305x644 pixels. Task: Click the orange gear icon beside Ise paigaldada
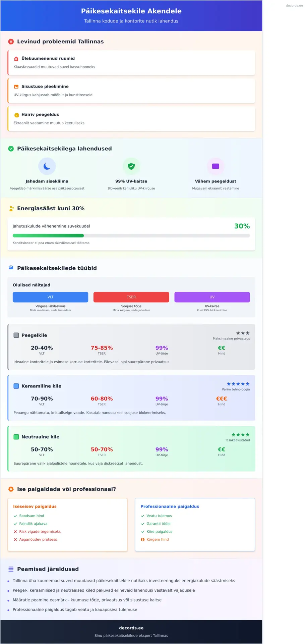[x=11, y=489]
